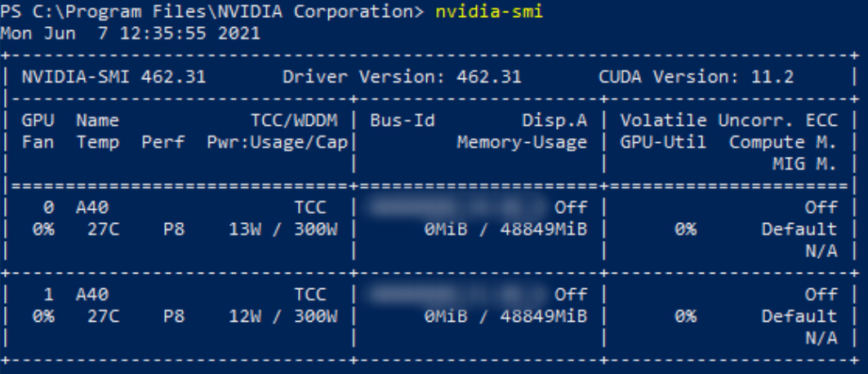Click the GPU-Util header text
The width and height of the screenshot is (868, 374).
pos(657,142)
